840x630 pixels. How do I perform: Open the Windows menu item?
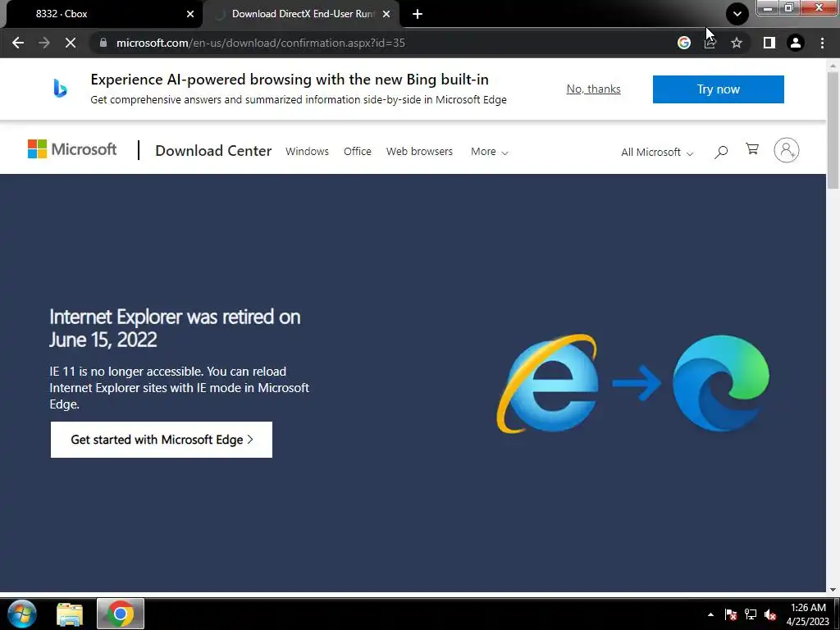(307, 152)
